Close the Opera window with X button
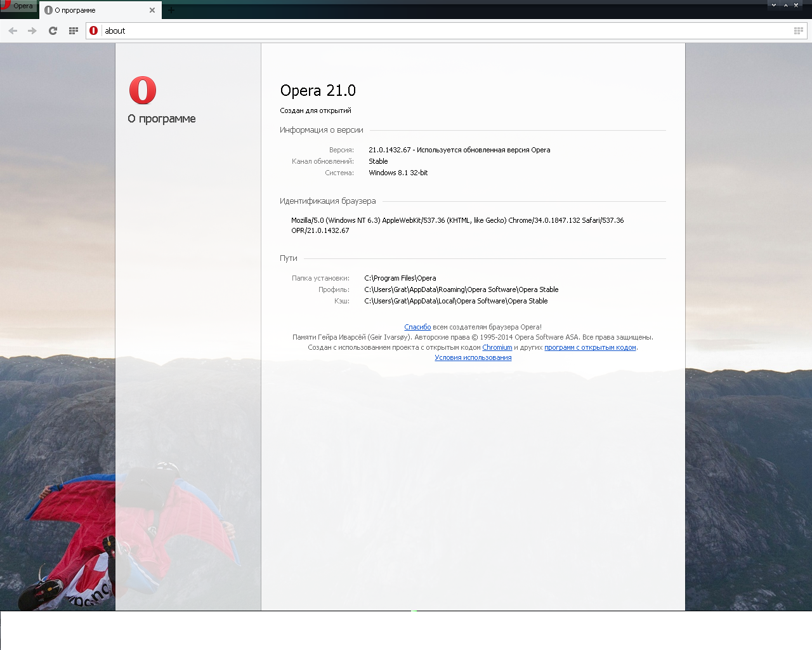The width and height of the screenshot is (812, 650). click(796, 5)
